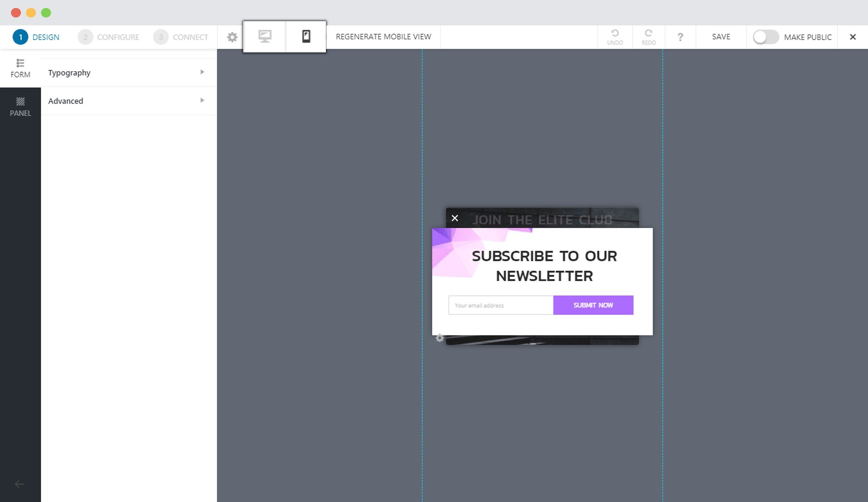Open the popup's gear settings icon

[440, 338]
